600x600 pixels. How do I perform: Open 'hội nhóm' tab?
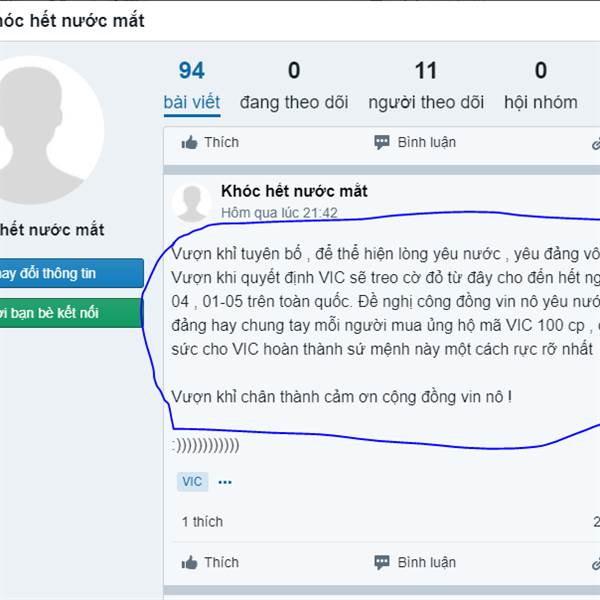[541, 86]
